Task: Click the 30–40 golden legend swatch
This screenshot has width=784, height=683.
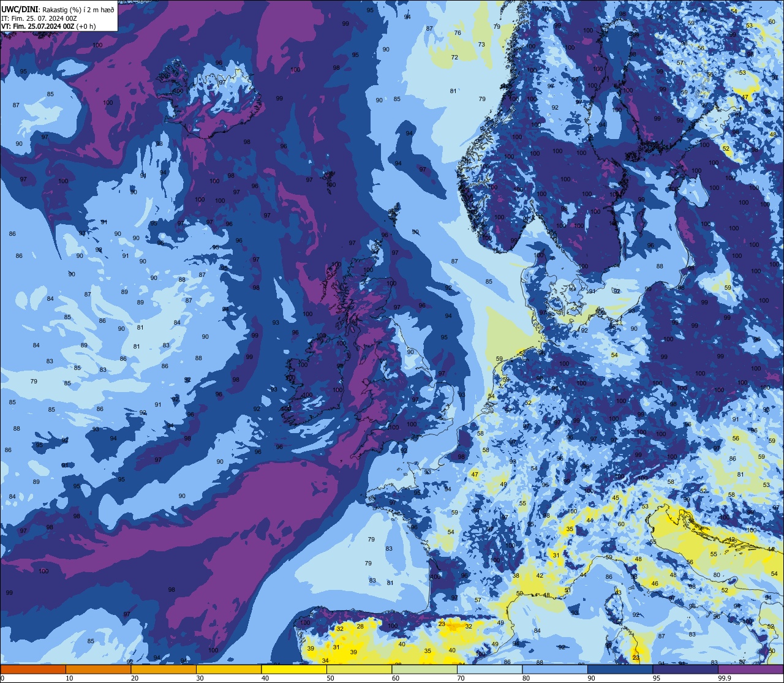Action: coord(228,669)
